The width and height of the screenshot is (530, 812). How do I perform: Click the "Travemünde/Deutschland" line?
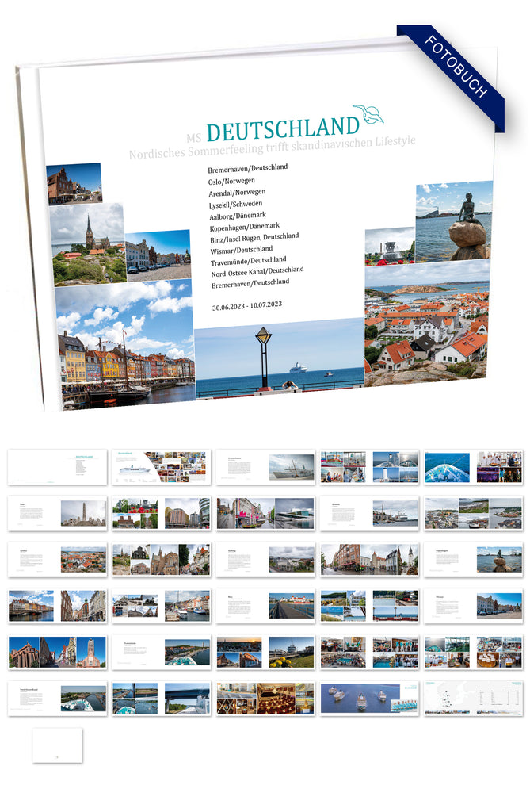tap(249, 261)
